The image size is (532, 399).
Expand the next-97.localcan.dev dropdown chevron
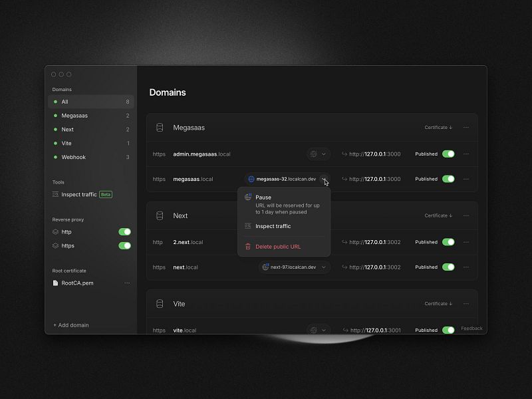pos(323,267)
